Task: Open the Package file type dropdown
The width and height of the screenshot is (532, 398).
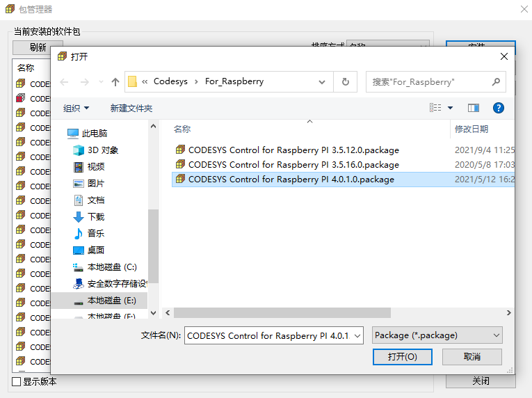Action: tap(437, 335)
